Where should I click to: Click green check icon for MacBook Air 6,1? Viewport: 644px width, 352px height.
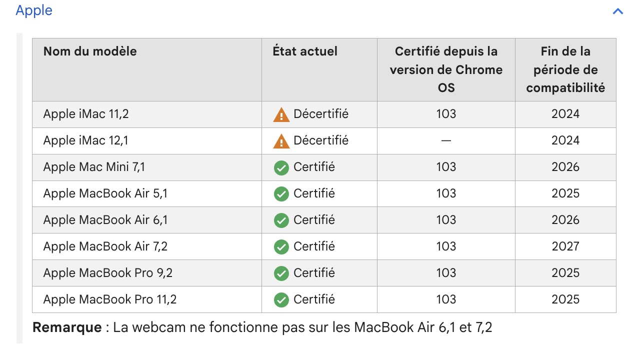pos(281,220)
